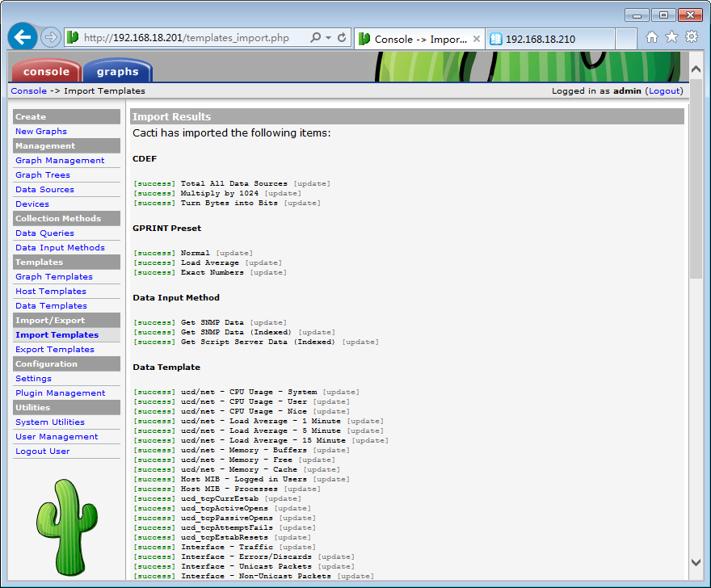Switch to the 192.168.18.210 tab
The width and height of the screenshot is (711, 588).
[x=550, y=39]
